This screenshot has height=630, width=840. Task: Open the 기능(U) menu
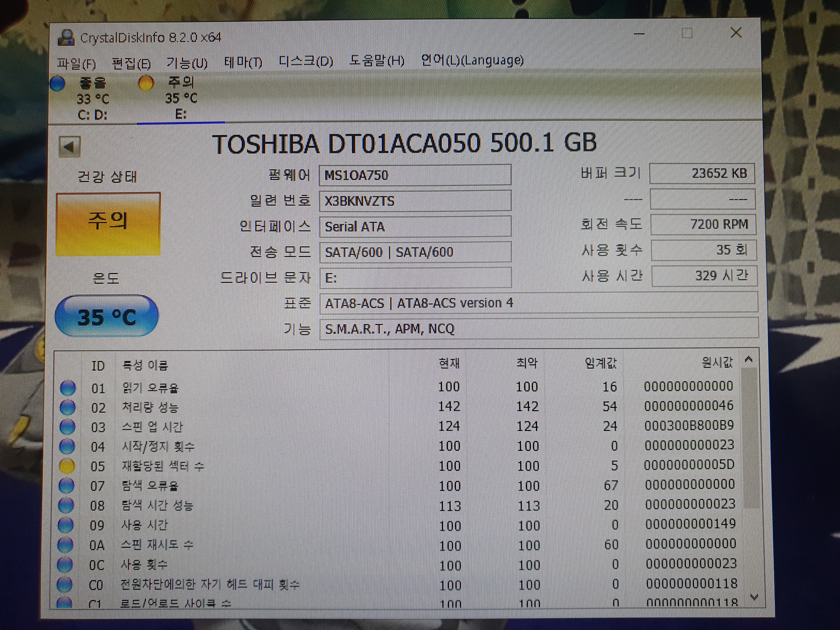pyautogui.click(x=187, y=63)
